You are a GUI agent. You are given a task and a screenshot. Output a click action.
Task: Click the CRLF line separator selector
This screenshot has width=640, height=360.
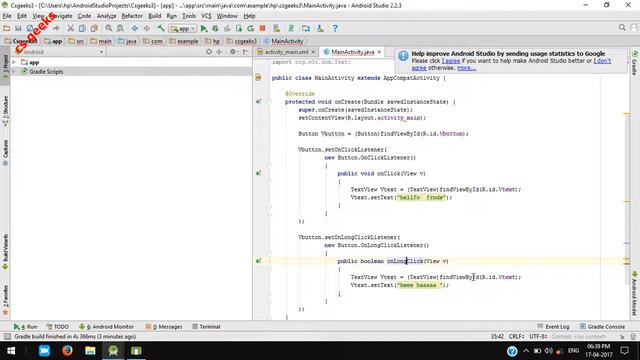tap(516, 336)
